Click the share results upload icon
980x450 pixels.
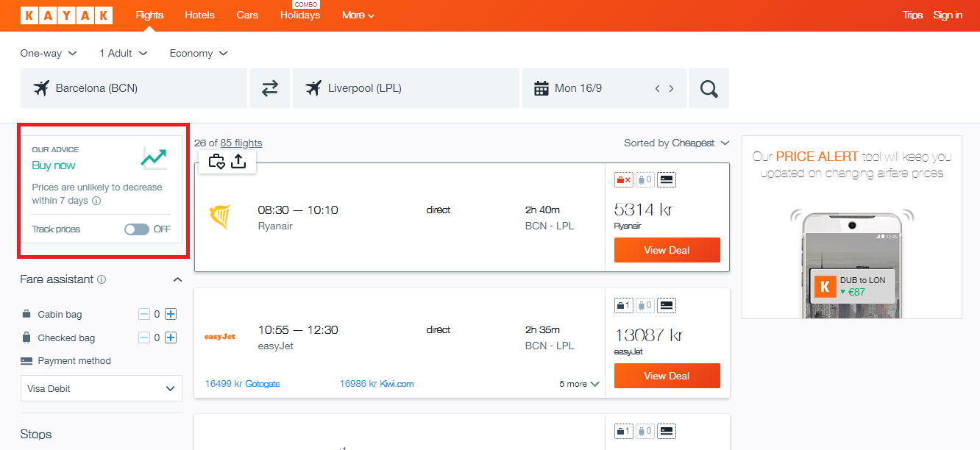click(x=238, y=161)
